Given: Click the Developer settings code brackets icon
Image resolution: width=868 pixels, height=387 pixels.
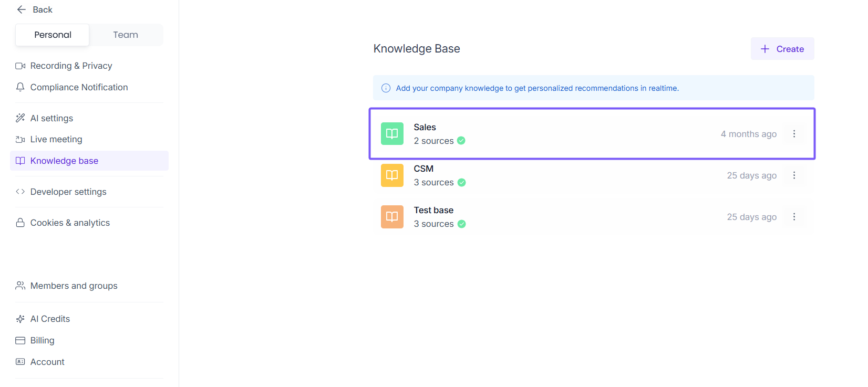Looking at the screenshot, I should pos(20,192).
